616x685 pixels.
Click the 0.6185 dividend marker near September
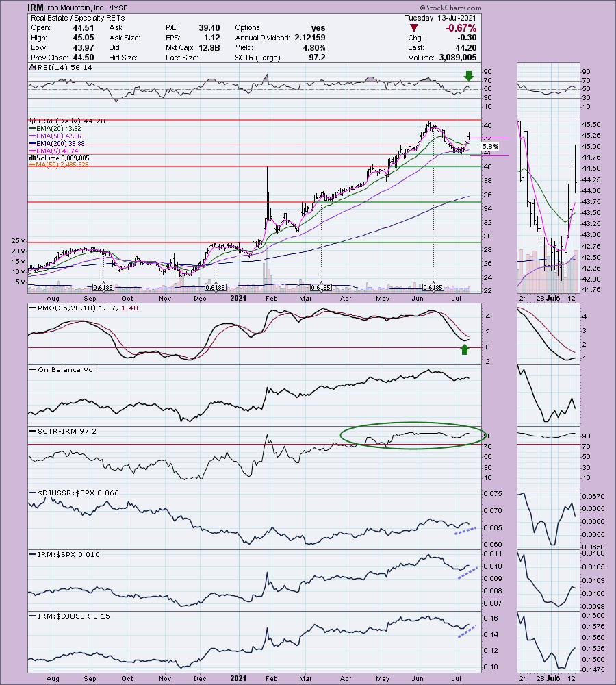tap(103, 288)
